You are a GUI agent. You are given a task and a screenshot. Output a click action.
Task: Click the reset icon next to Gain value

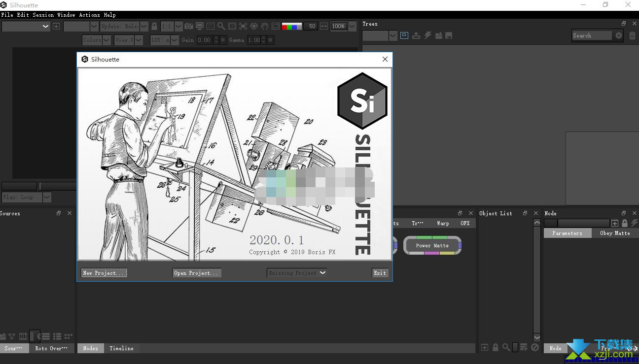point(223,40)
